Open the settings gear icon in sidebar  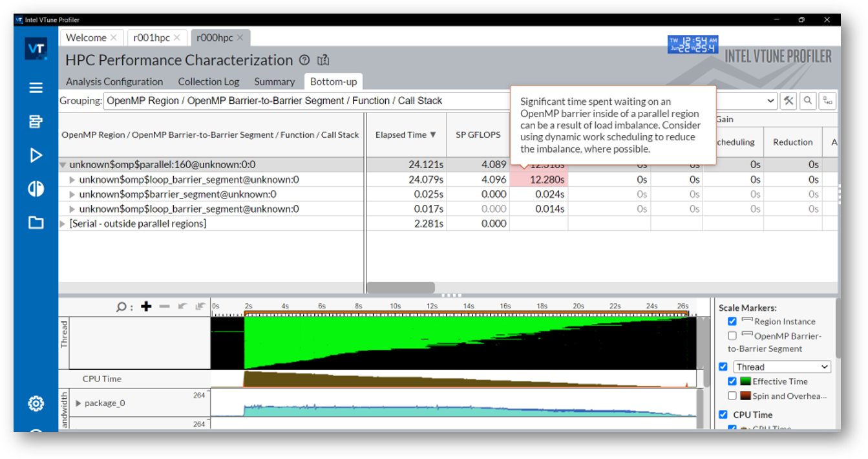(x=36, y=404)
